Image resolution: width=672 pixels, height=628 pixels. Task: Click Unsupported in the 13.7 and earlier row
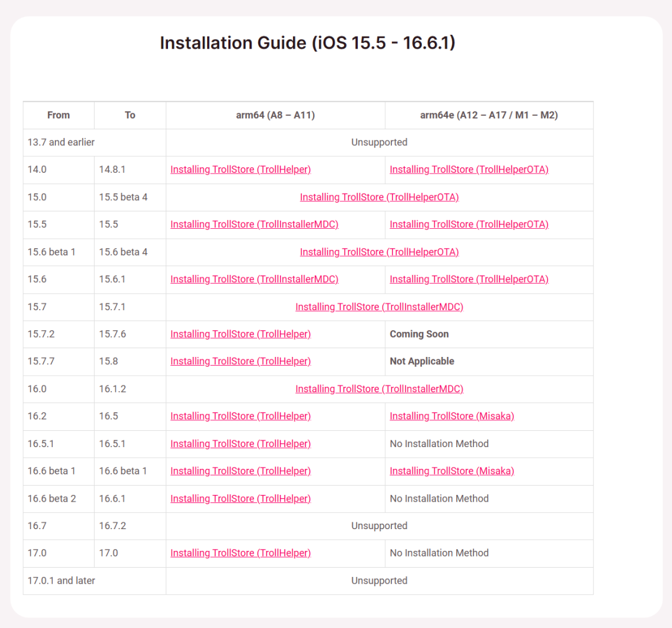tap(380, 142)
